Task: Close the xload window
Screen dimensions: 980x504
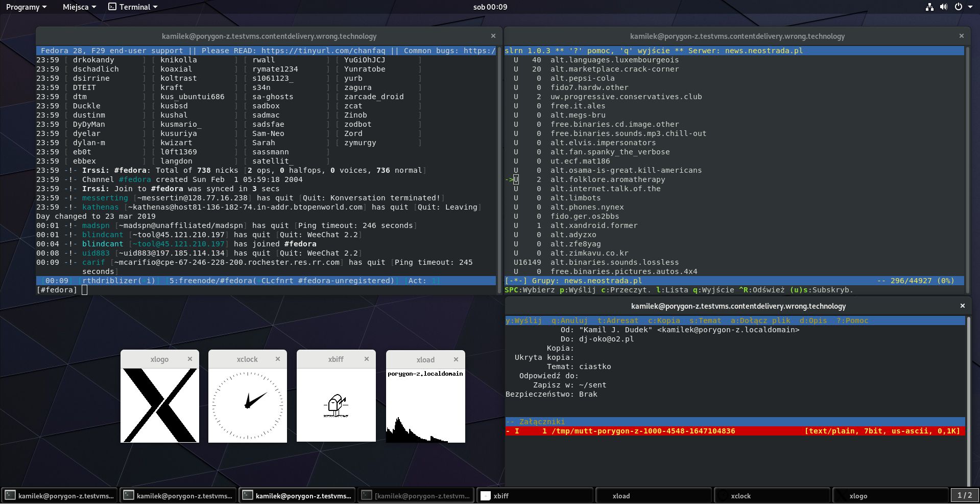Action: pos(456,359)
